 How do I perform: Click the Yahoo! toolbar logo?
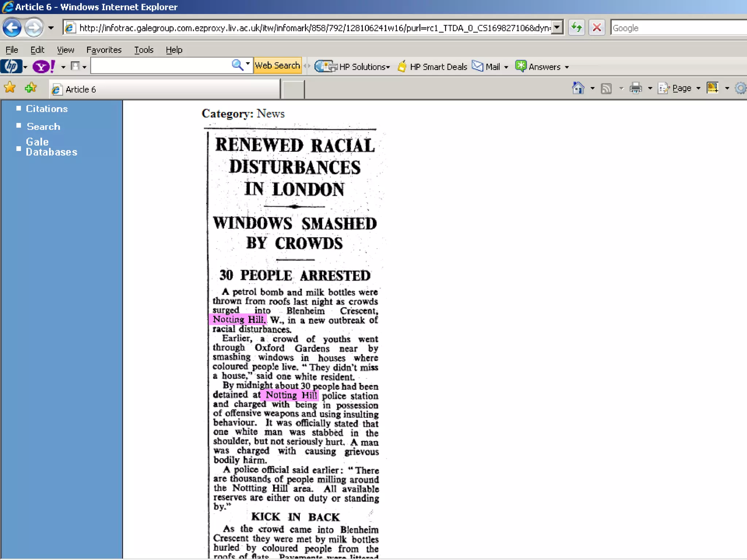pos(43,67)
